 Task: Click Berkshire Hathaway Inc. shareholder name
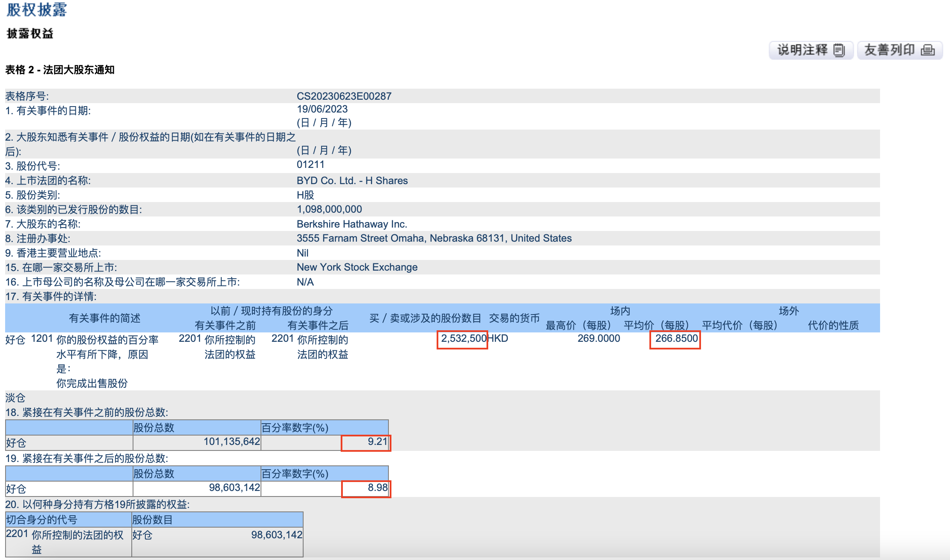click(x=351, y=224)
